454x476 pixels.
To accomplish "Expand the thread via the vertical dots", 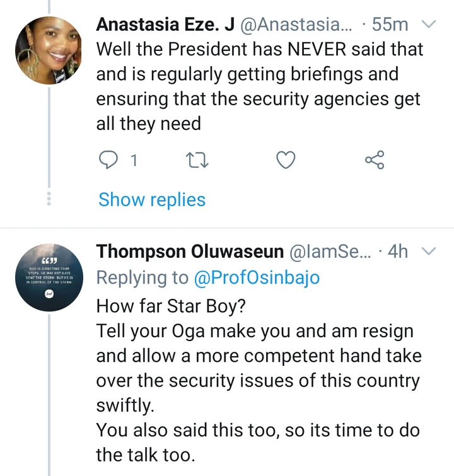I will (x=49, y=198).
